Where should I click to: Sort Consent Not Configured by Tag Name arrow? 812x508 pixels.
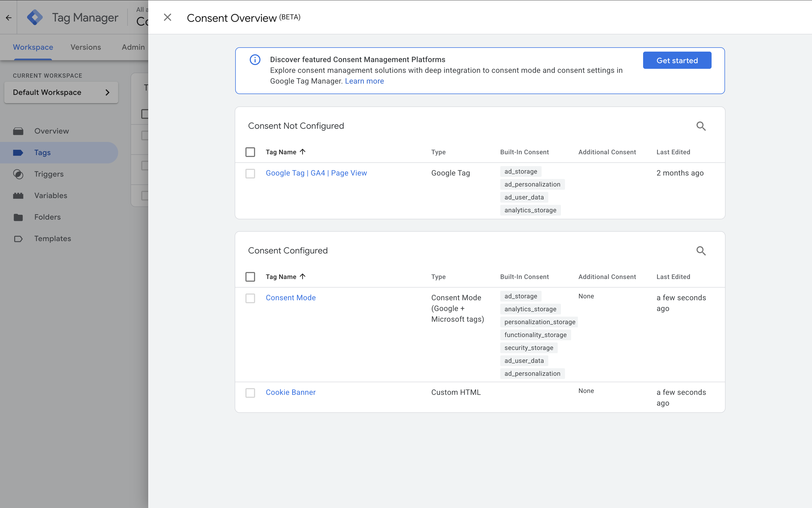pyautogui.click(x=303, y=152)
